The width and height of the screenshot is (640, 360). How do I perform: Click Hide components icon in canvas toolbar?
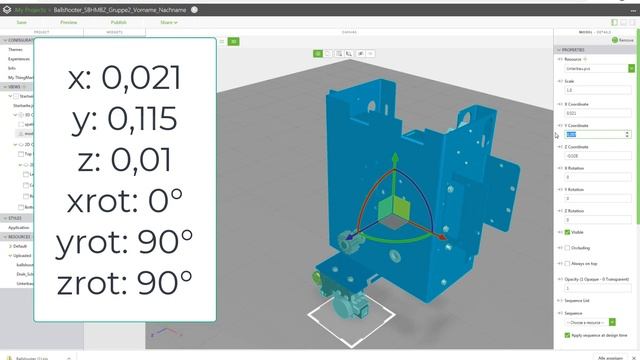[360, 53]
